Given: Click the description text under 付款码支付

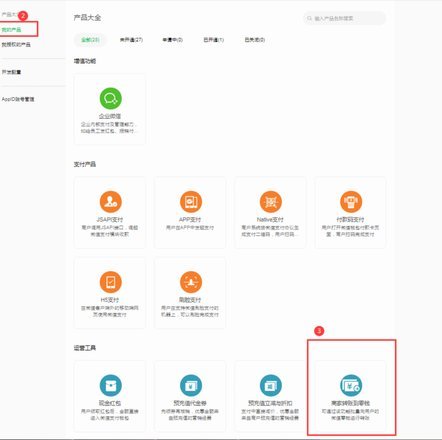Looking at the screenshot, I should pos(350,231).
